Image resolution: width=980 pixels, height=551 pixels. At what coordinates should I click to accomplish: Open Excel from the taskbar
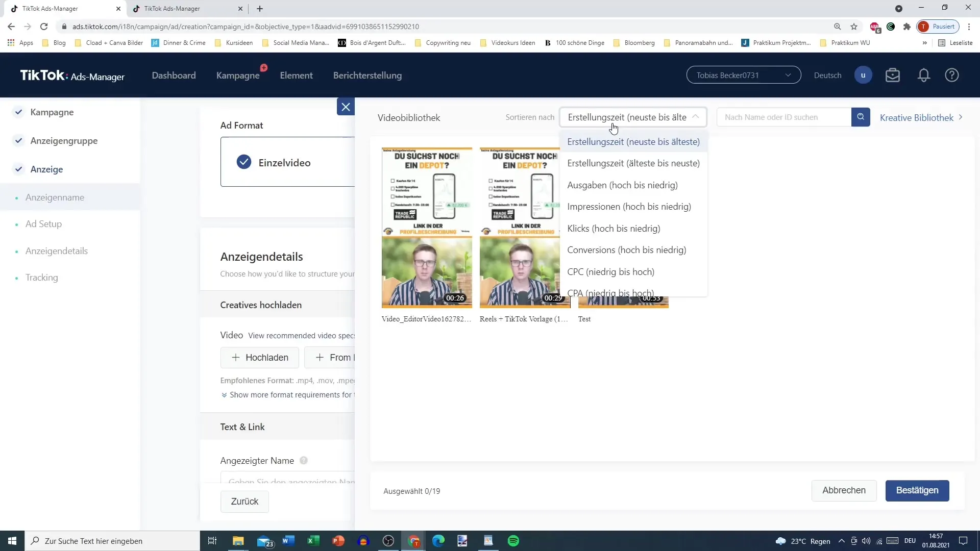click(313, 541)
